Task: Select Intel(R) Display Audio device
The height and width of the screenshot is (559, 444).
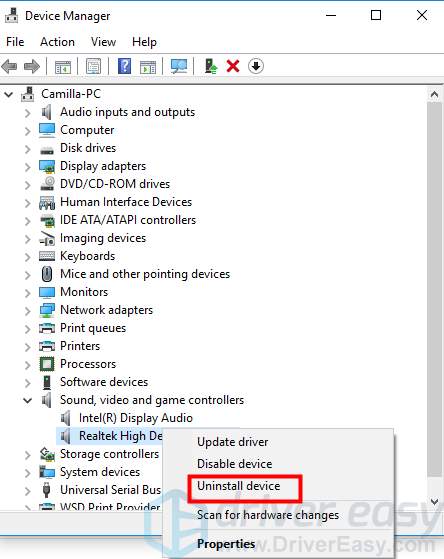Action: (x=136, y=418)
